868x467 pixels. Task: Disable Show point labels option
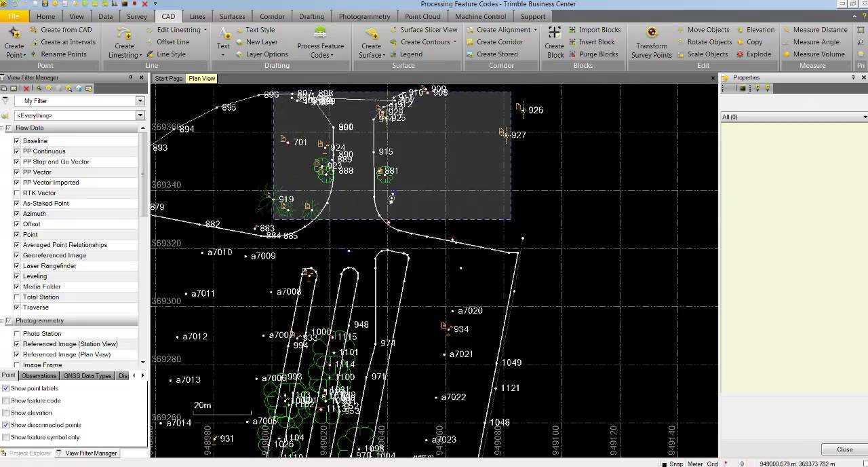[6, 388]
